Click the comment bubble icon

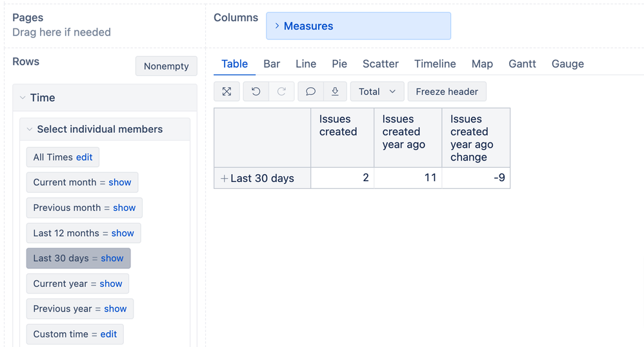[x=310, y=92]
